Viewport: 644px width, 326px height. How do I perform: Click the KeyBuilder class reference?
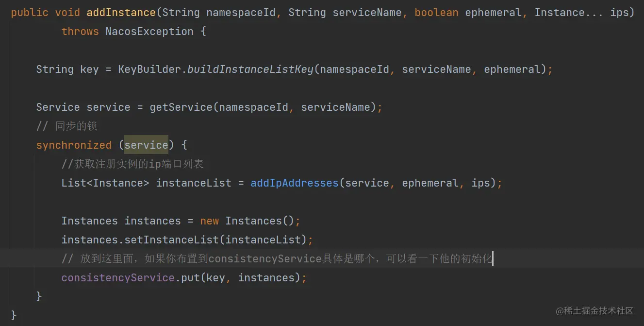(x=149, y=69)
